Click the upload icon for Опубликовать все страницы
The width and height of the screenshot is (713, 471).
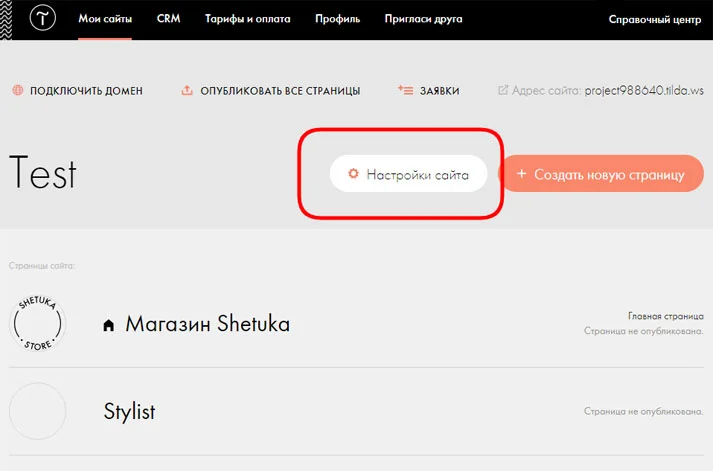point(187,91)
